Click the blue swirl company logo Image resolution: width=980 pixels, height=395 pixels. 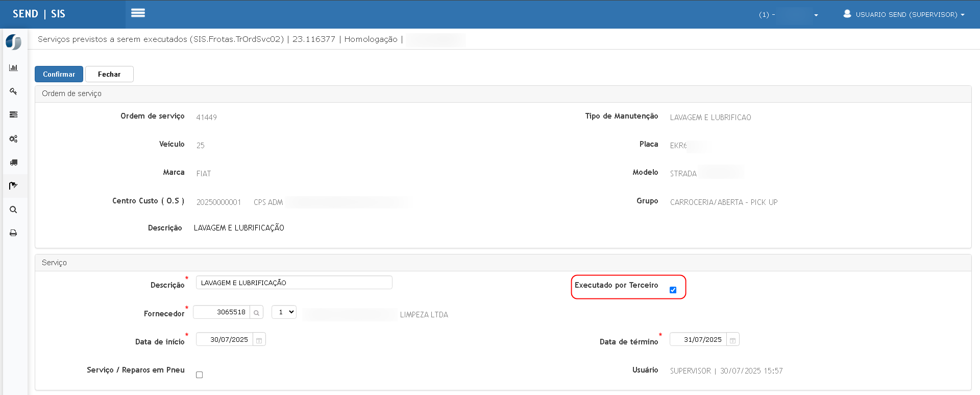pyautogui.click(x=14, y=42)
